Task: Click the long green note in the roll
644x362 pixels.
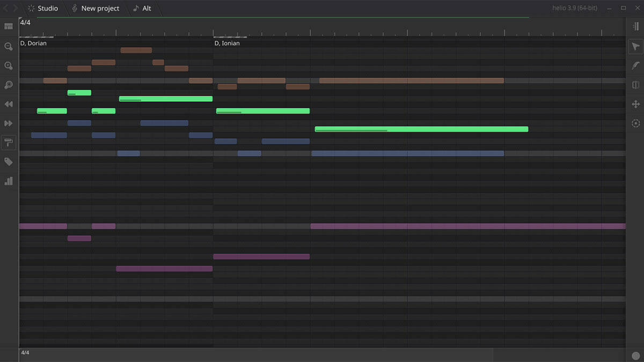Action: (421, 129)
